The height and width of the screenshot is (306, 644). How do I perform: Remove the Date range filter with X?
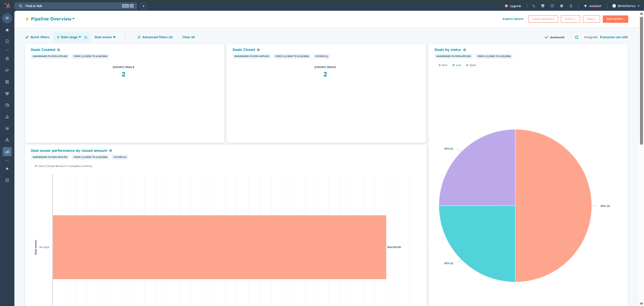pyautogui.click(x=86, y=37)
